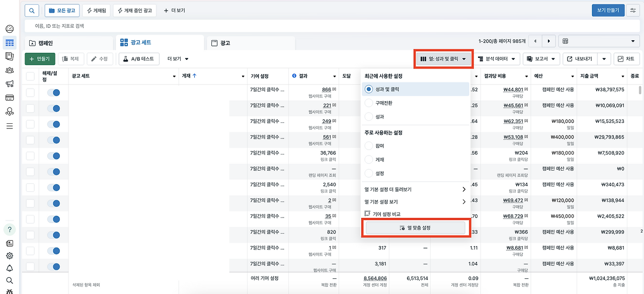Viewport: 644px width, 294px height.
Task: Toggle the switch in the ₩10,069,091 row
Action: [x=53, y=108]
